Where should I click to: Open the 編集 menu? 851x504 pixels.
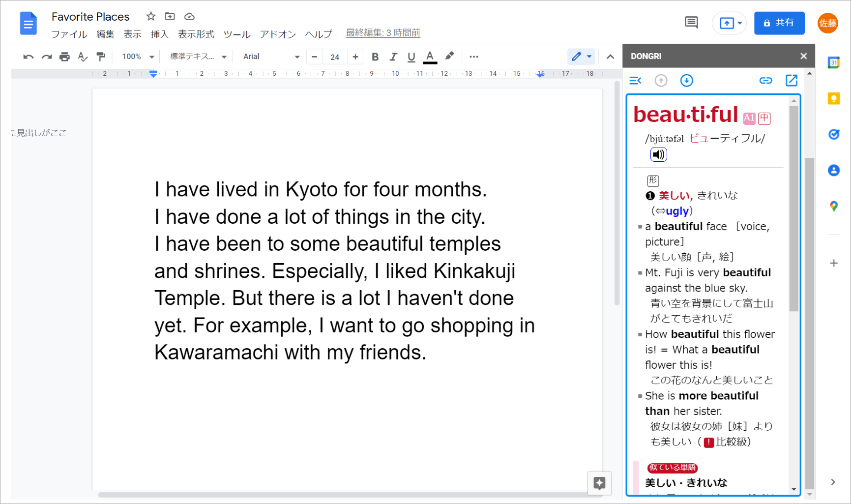click(105, 34)
